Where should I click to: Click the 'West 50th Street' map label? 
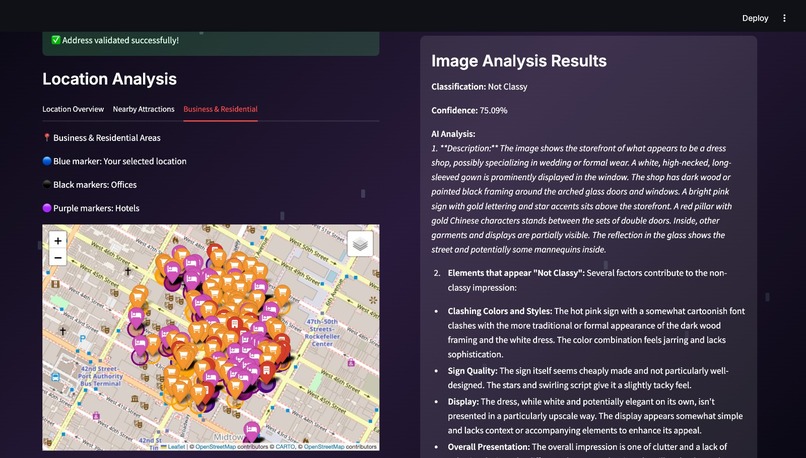(x=307, y=248)
